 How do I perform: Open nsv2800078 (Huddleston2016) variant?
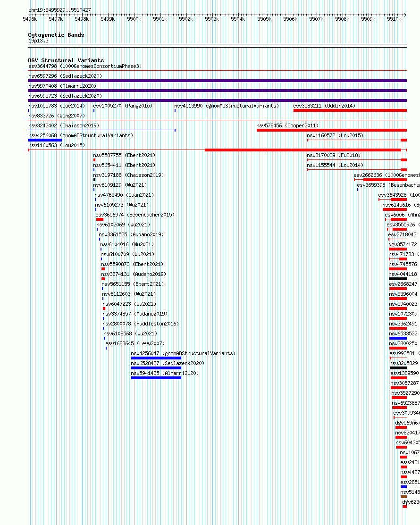(141, 324)
